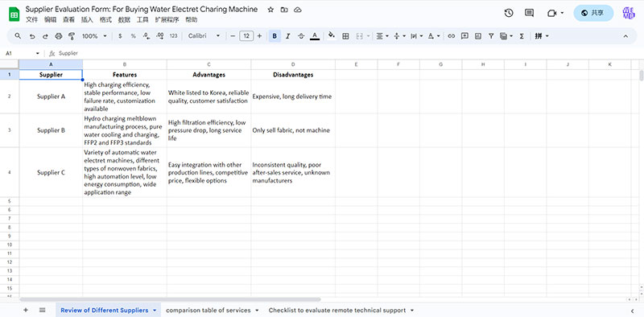
Task: Open the input tools (拼) dropdown
Action: tap(542, 36)
